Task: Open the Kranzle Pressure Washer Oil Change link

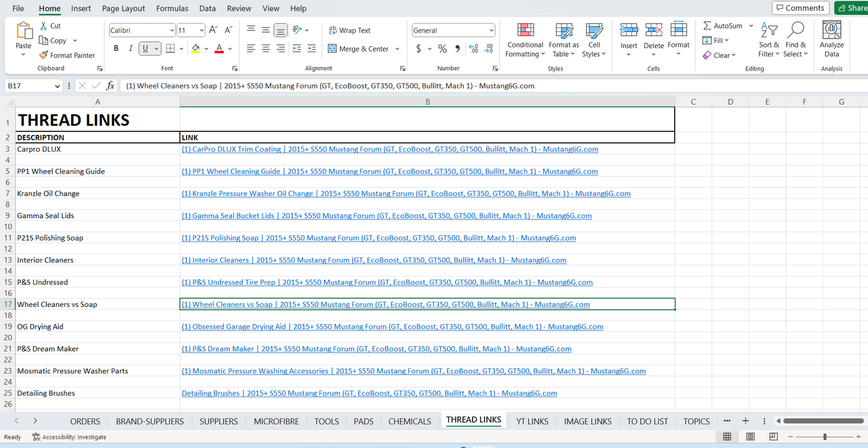Action: [x=406, y=194]
